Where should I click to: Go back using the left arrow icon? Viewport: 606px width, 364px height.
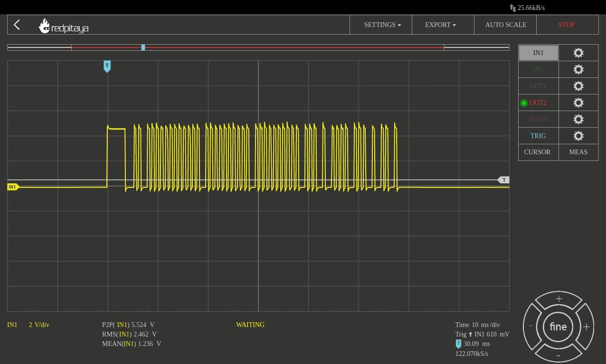17,25
